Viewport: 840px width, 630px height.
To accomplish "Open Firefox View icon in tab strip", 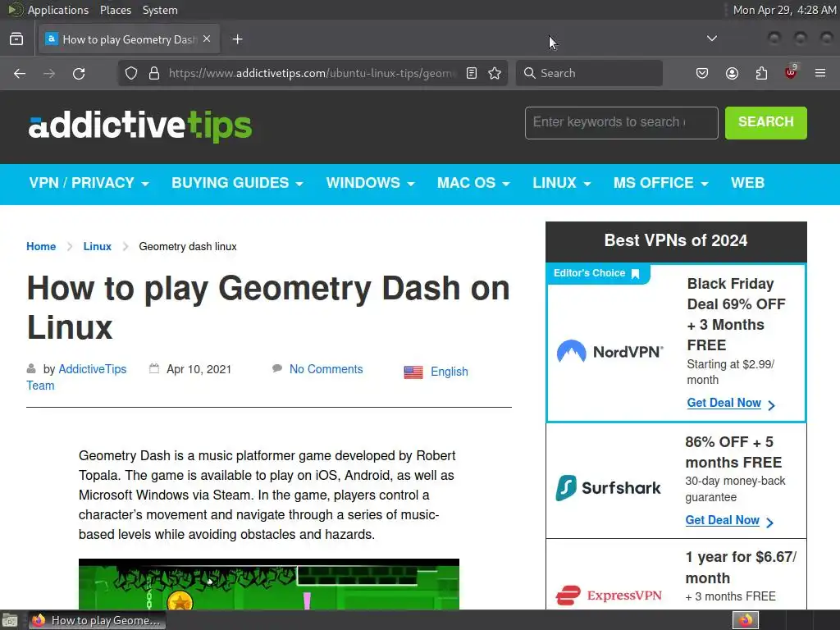I will click(16, 39).
